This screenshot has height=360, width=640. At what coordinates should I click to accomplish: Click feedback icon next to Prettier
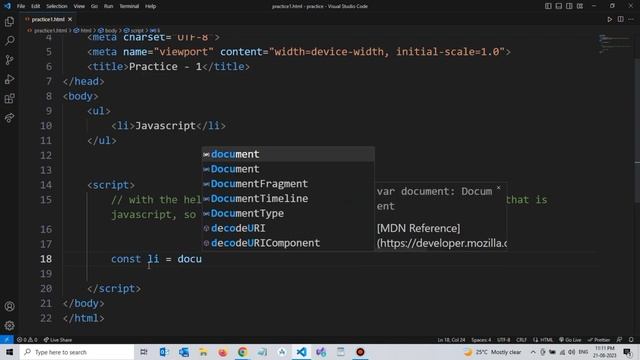coord(619,340)
